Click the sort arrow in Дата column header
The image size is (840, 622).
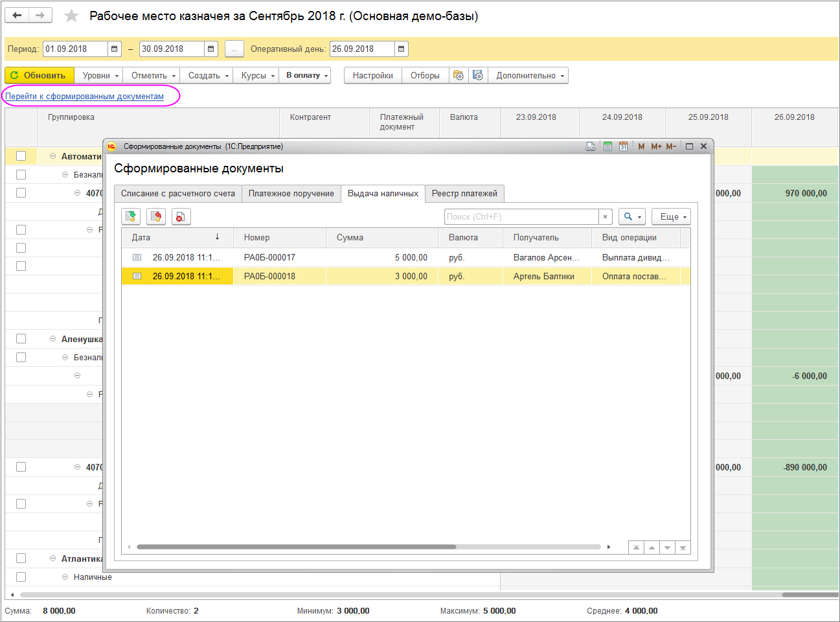217,237
